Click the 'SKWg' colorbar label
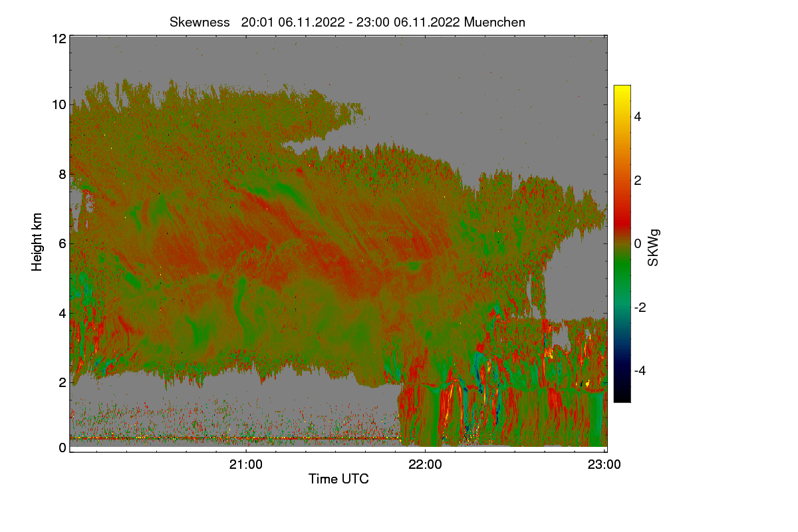Viewport: 798px width, 532px height. coord(654,247)
